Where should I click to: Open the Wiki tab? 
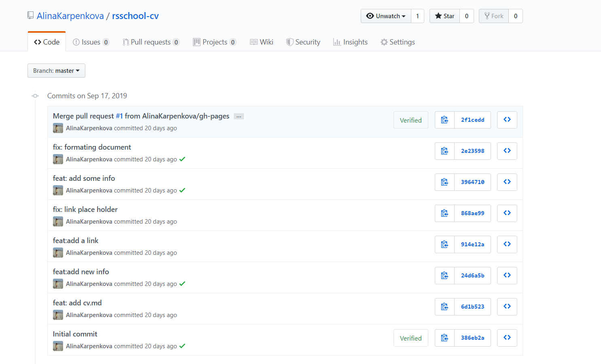(262, 42)
